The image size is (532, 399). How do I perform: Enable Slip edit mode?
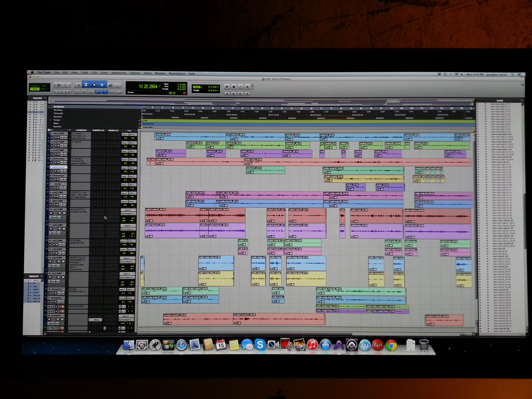pos(35,89)
